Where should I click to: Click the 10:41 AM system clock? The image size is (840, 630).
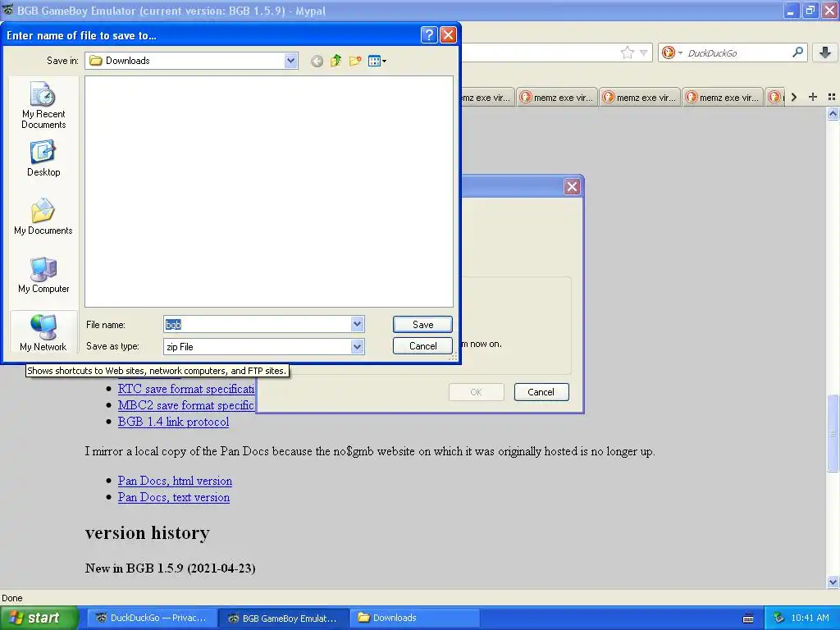click(x=810, y=619)
